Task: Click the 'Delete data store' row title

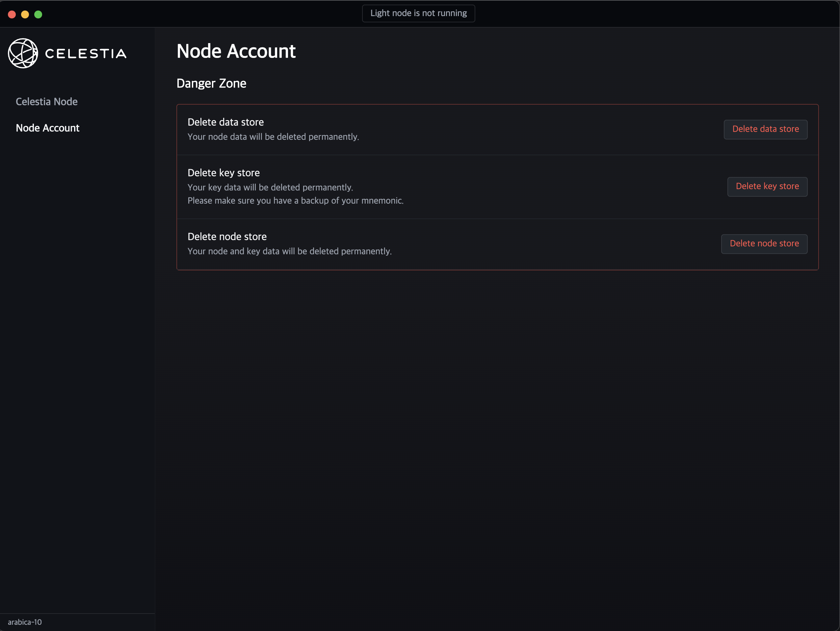Action: tap(225, 122)
